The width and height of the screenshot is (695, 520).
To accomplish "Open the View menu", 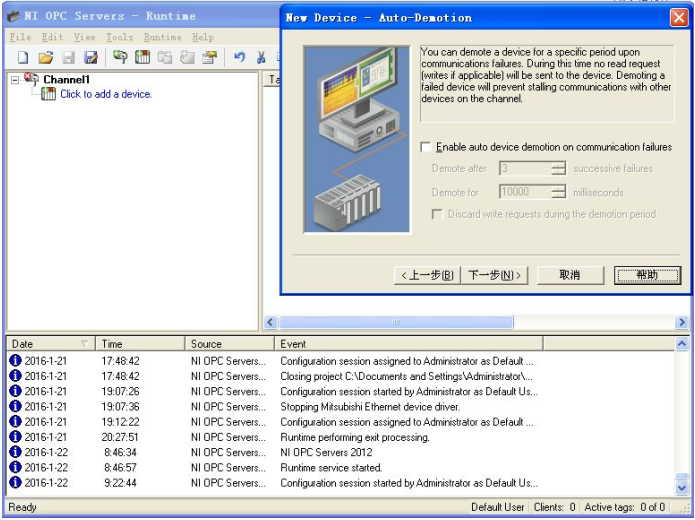I will 84,37.
